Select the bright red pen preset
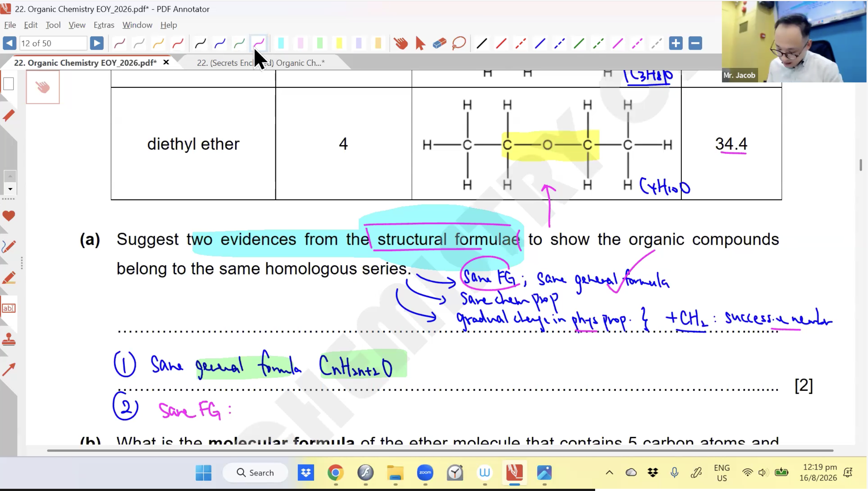868x491 pixels. tap(178, 43)
